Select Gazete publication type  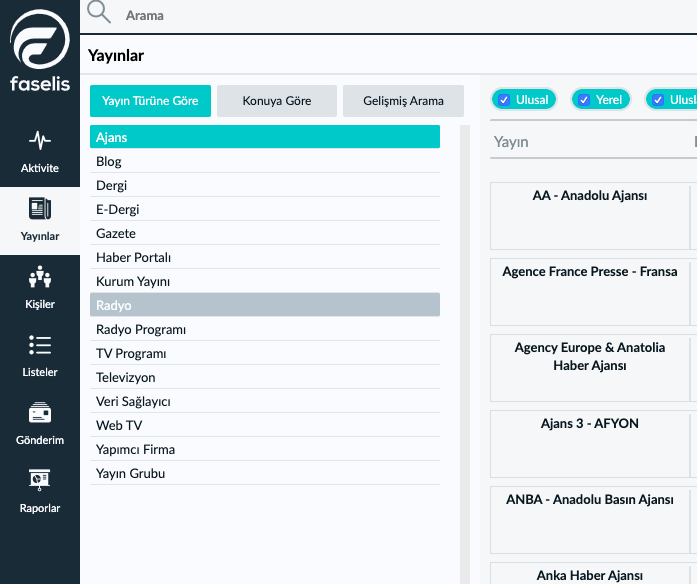click(265, 233)
